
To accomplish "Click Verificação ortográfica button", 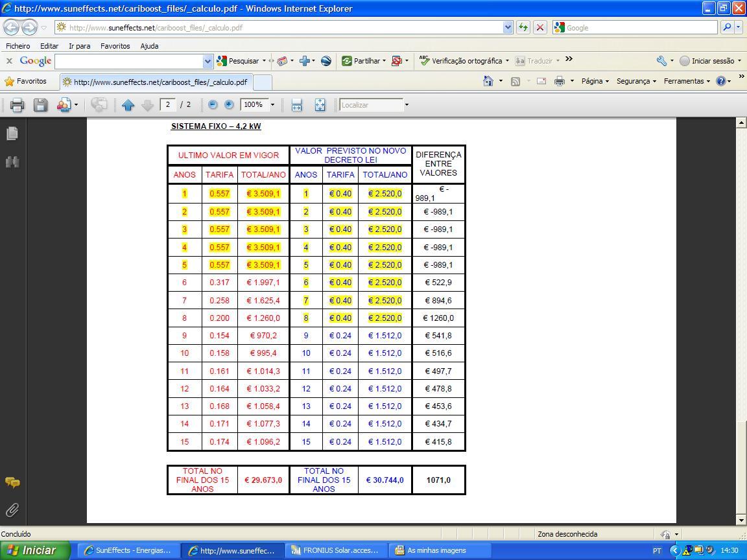I will pos(464,61).
